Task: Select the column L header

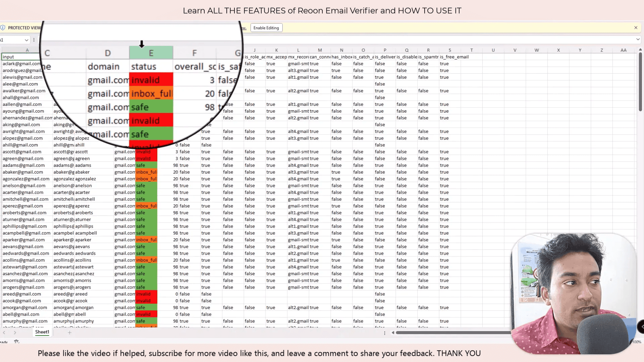Action: click(298, 50)
